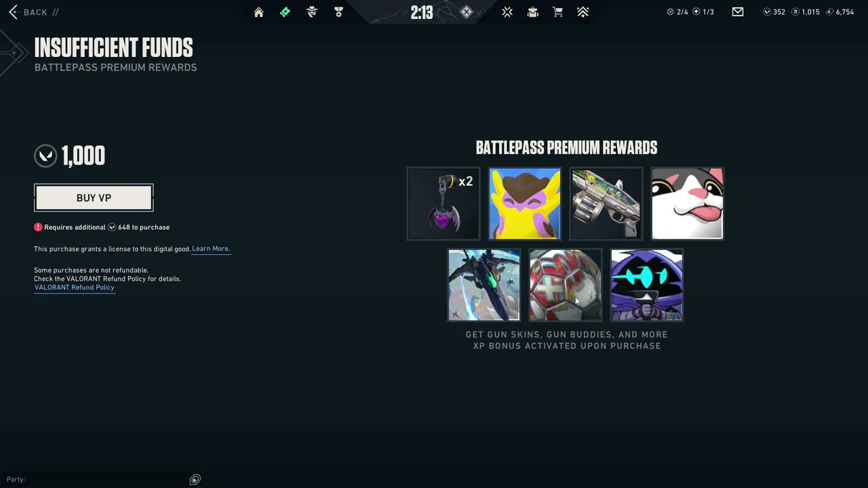Select the red patterned ball reward
This screenshot has height=488, width=868.
(566, 285)
